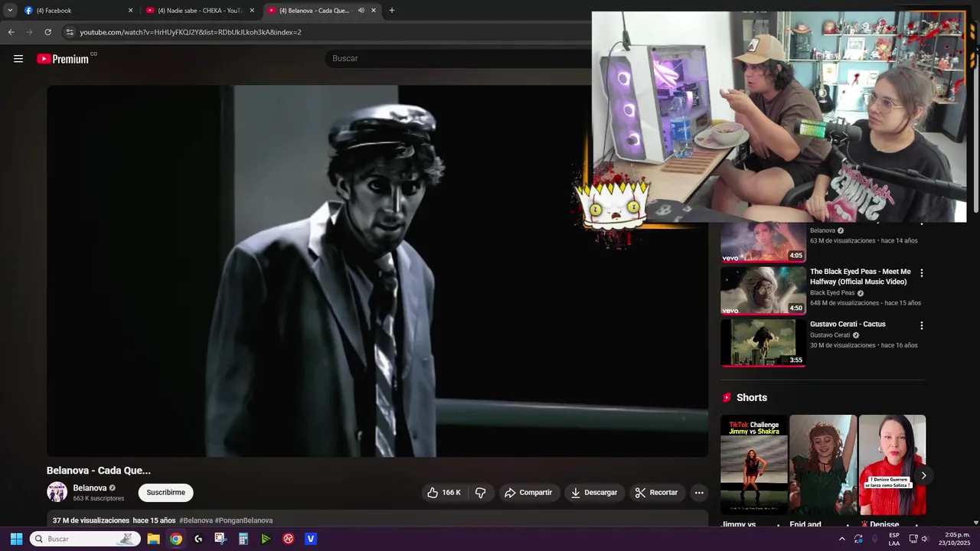Image resolution: width=980 pixels, height=551 pixels.
Task: Open the Belanova channel avatar
Action: tap(57, 492)
